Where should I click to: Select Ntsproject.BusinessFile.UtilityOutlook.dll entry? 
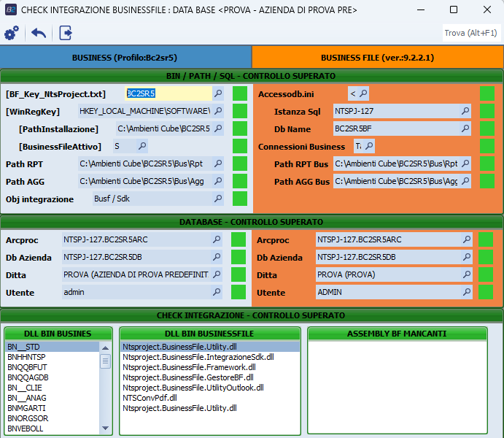tap(210, 388)
